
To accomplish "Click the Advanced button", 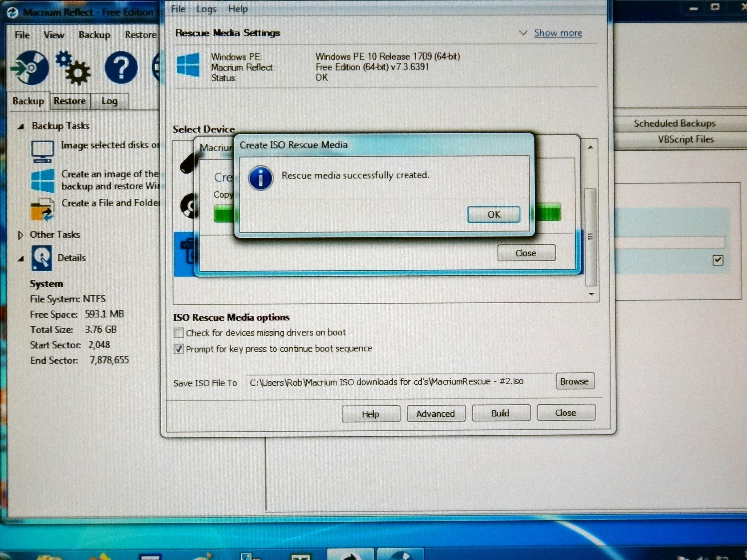I will tap(436, 413).
